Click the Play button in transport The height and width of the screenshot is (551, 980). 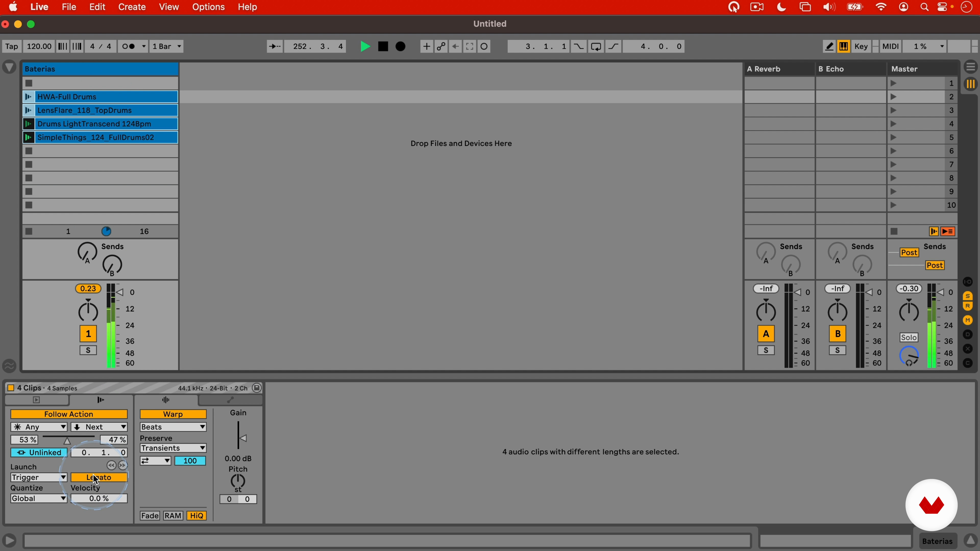pos(365,46)
